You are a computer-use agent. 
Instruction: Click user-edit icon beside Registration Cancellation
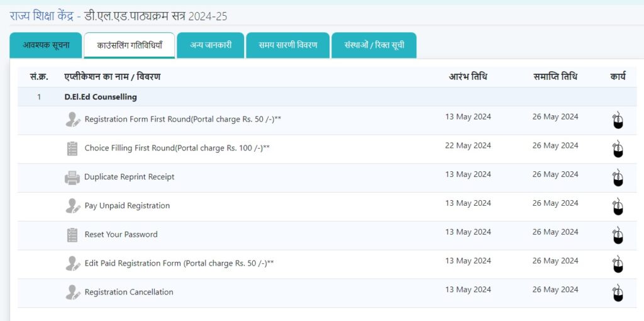tap(73, 293)
